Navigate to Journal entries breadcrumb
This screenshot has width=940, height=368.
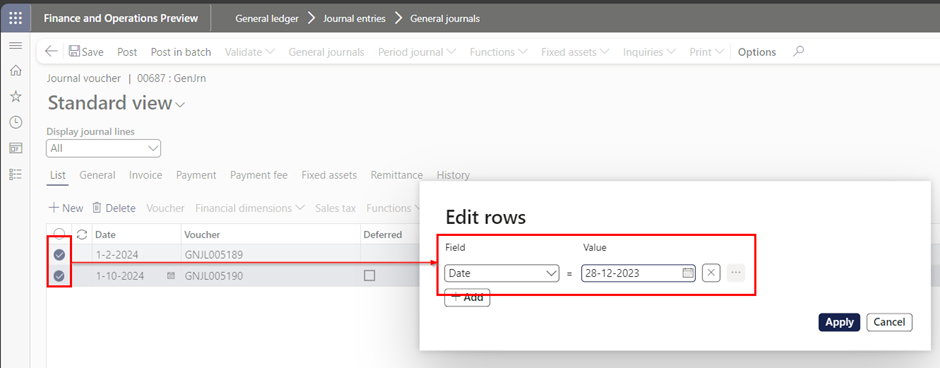point(354,19)
